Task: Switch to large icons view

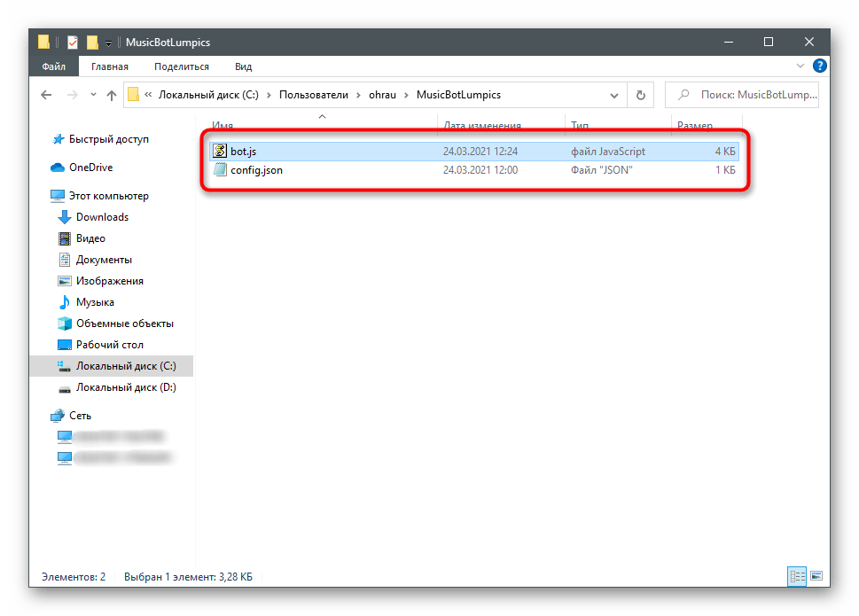Action: [x=816, y=577]
